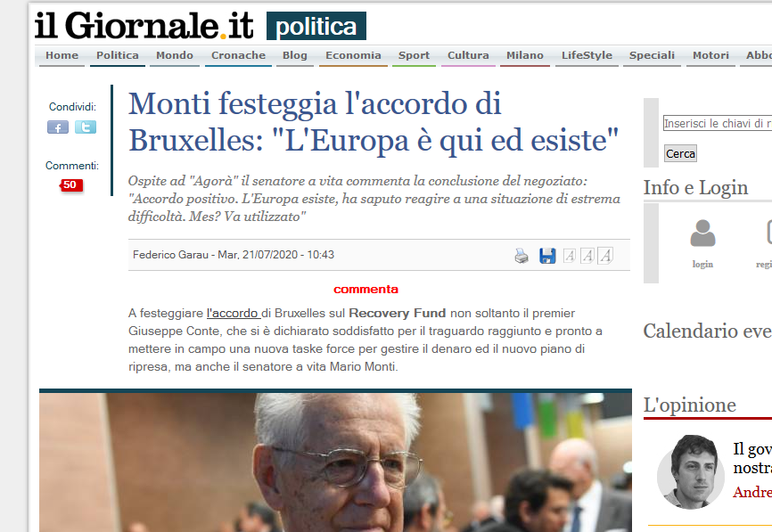
Task: Share article via Facebook icon
Action: (x=58, y=127)
